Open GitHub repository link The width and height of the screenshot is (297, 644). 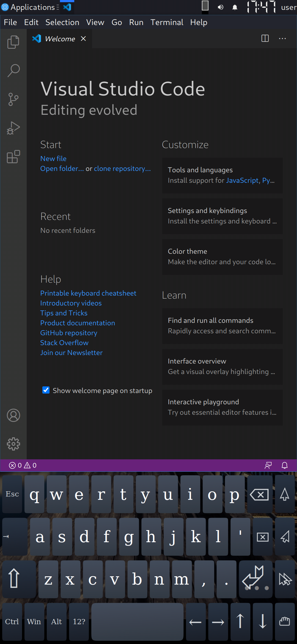point(69,333)
